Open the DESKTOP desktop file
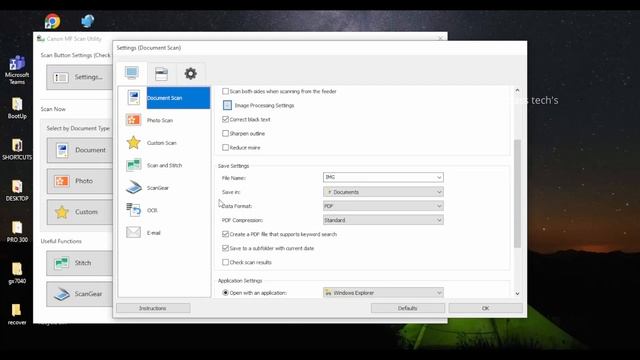Viewport: 640px width, 360px height. (17, 191)
